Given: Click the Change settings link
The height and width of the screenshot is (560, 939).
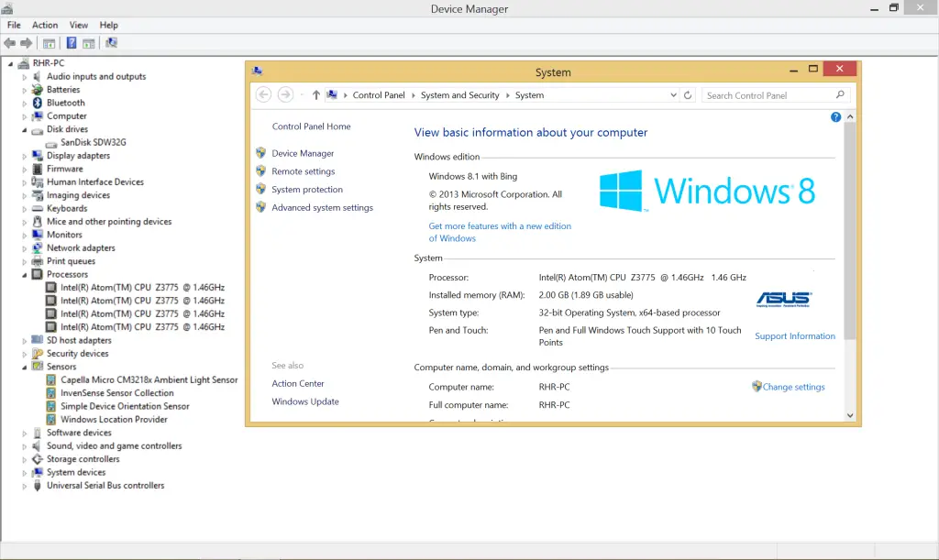Looking at the screenshot, I should [x=793, y=387].
